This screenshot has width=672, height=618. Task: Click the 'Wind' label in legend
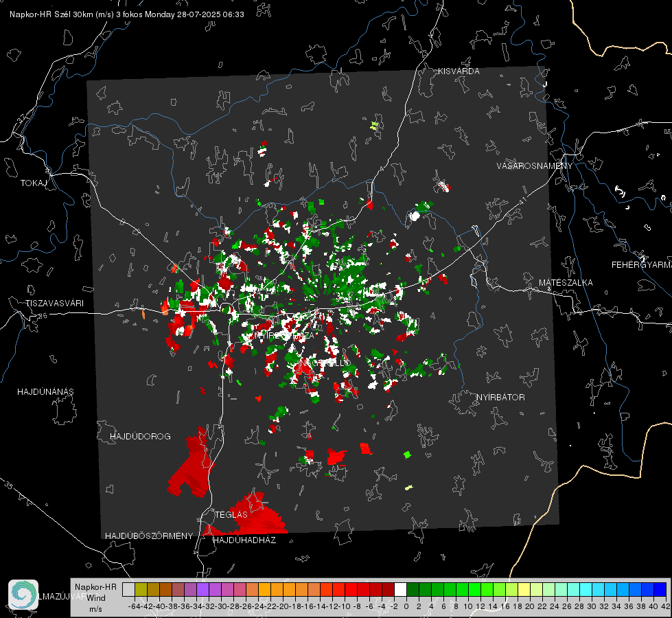96,597
